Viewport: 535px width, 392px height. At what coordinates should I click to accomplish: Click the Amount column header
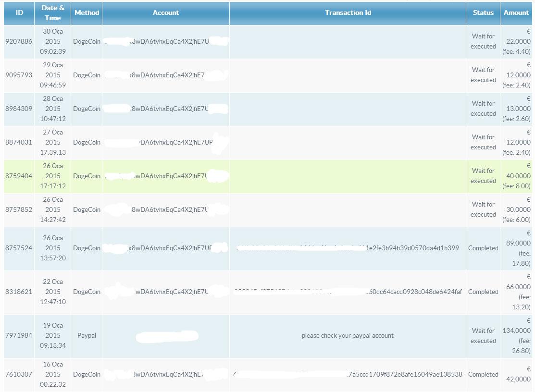516,13
